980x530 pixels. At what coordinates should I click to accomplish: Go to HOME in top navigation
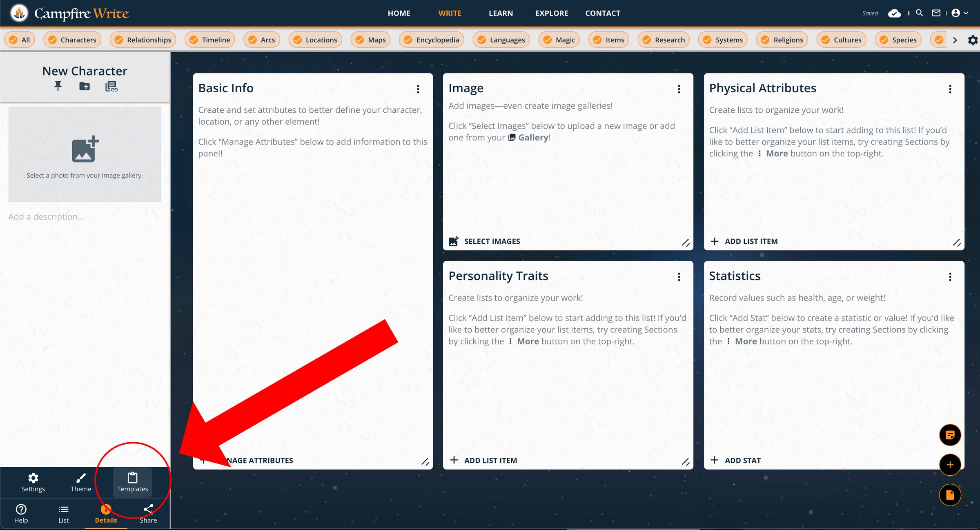(399, 13)
